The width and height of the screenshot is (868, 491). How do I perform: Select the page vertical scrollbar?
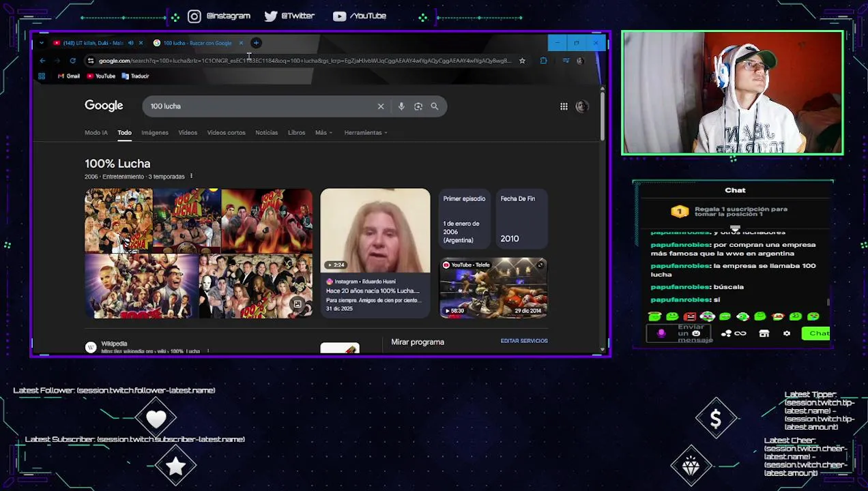pos(602,115)
